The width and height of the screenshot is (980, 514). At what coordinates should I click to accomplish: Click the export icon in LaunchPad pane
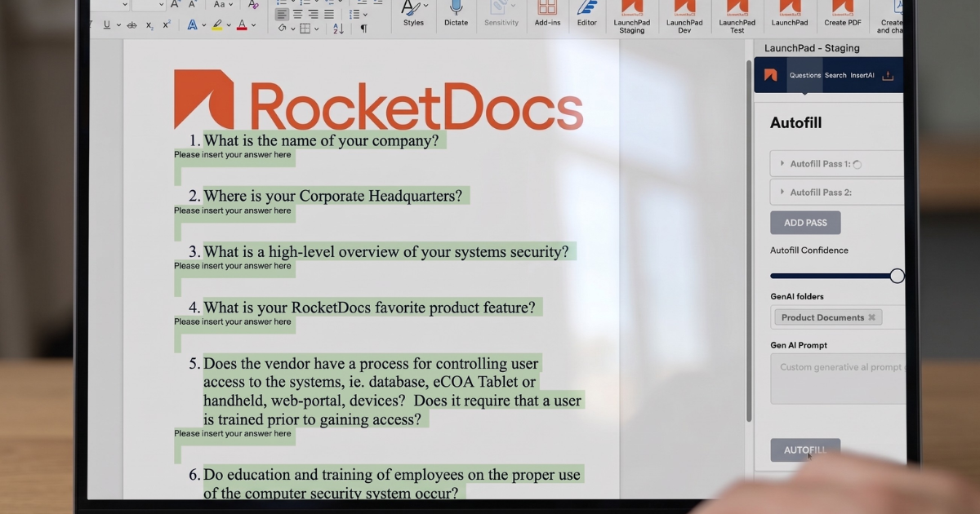tap(888, 76)
